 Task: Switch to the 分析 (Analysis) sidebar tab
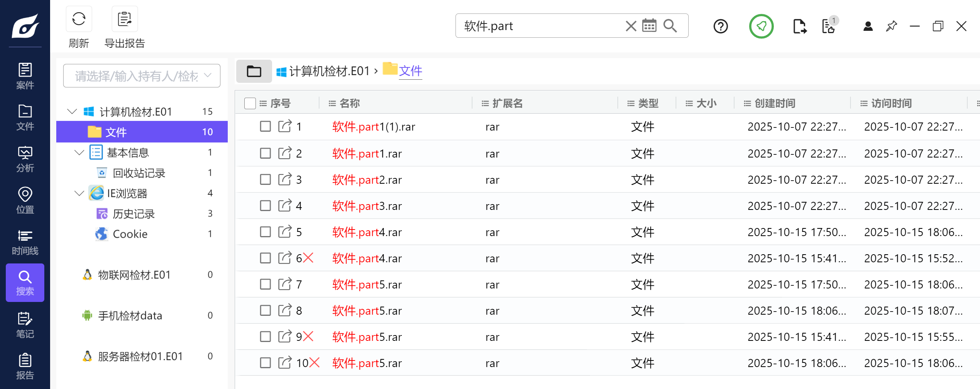tap(25, 159)
